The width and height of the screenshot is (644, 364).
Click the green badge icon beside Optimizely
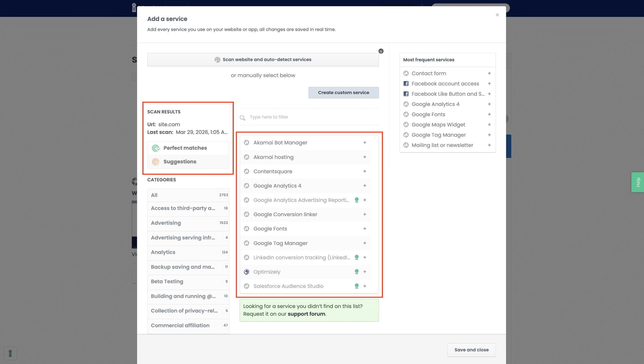pos(356,271)
